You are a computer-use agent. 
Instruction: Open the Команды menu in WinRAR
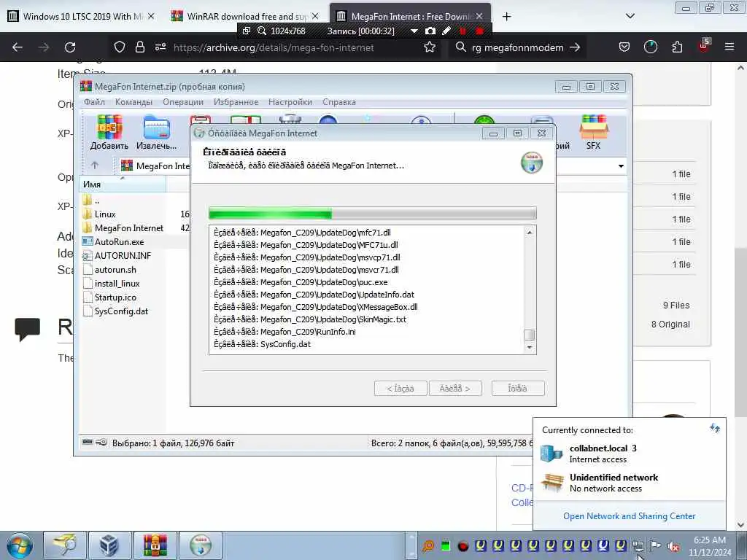point(133,102)
